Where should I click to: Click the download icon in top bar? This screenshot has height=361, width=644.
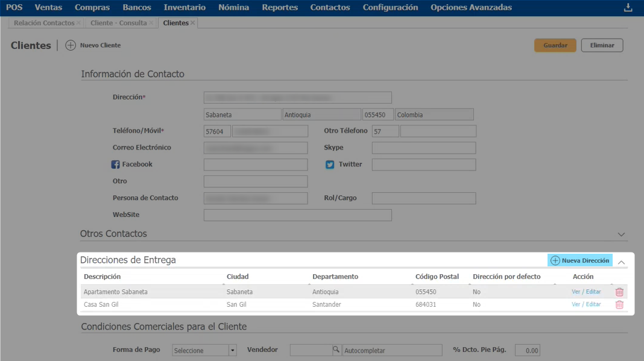click(x=628, y=7)
